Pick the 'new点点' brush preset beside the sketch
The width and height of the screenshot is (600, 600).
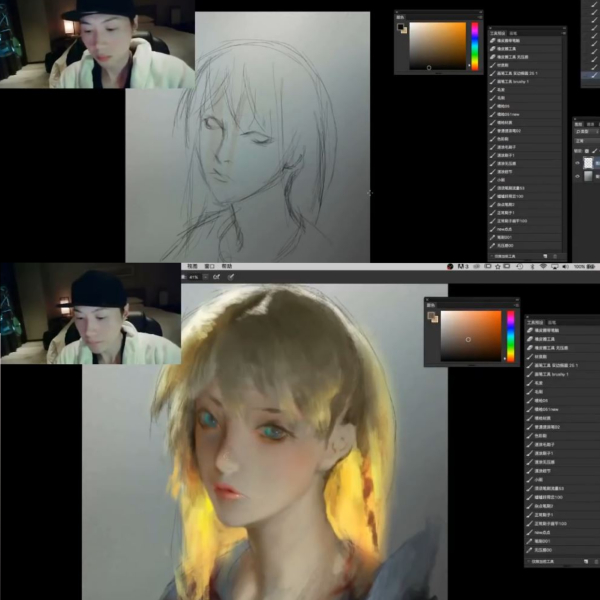click(525, 229)
